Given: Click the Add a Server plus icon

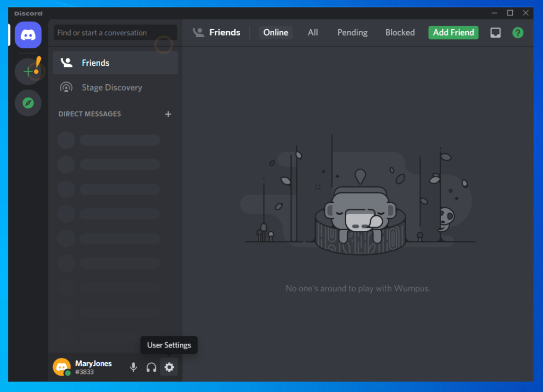Looking at the screenshot, I should (28, 71).
